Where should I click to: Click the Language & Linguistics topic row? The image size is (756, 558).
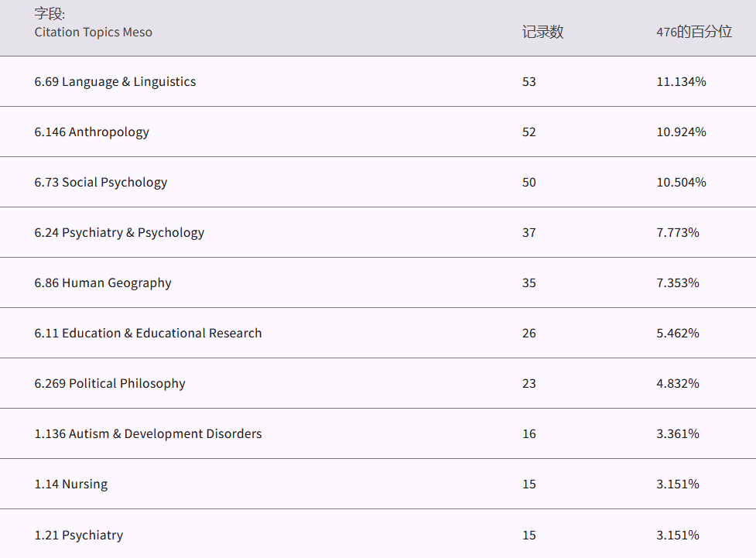(115, 82)
